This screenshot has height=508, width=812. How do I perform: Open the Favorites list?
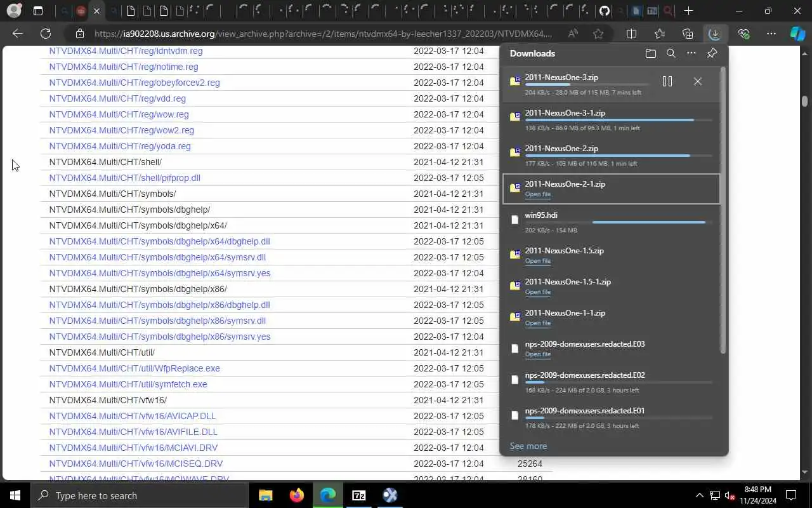[x=660, y=34]
